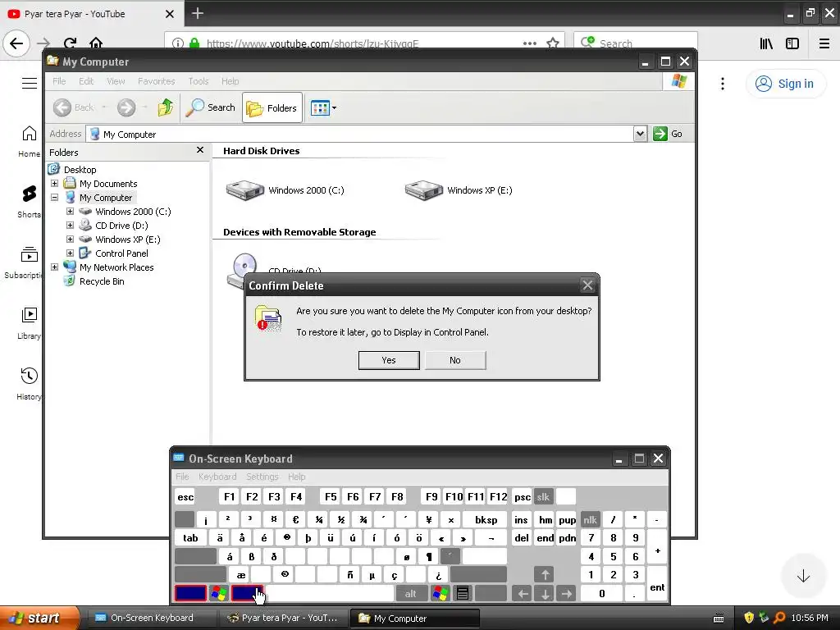Click the browser back arrow button
The image size is (840, 630).
pos(16,43)
